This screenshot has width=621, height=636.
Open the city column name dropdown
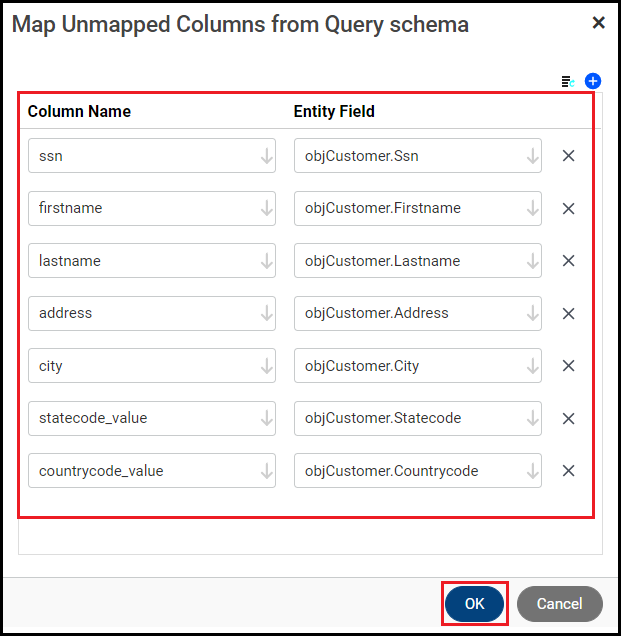tap(266, 366)
